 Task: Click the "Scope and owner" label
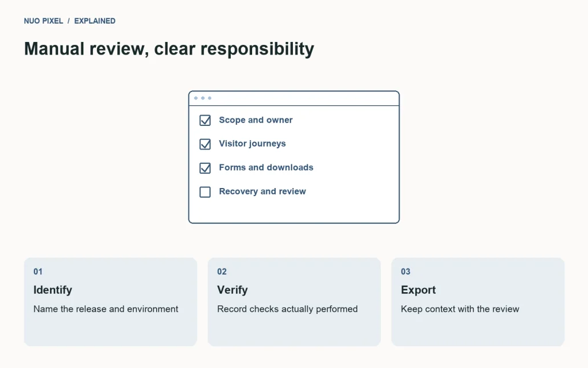point(256,120)
